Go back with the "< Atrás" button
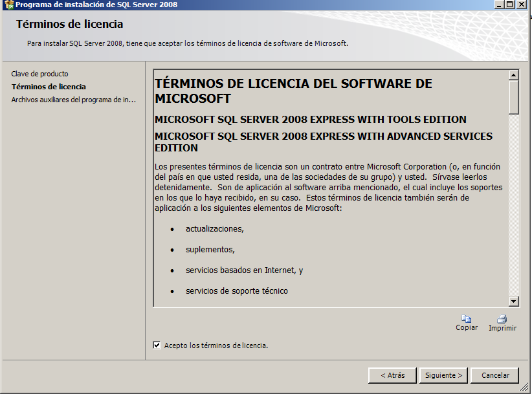The height and width of the screenshot is (394, 532). click(392, 375)
